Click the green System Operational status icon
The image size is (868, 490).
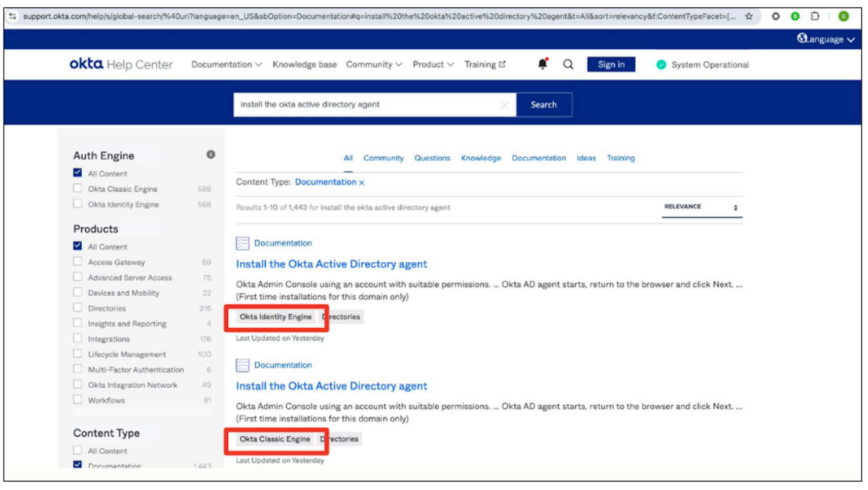(x=661, y=64)
